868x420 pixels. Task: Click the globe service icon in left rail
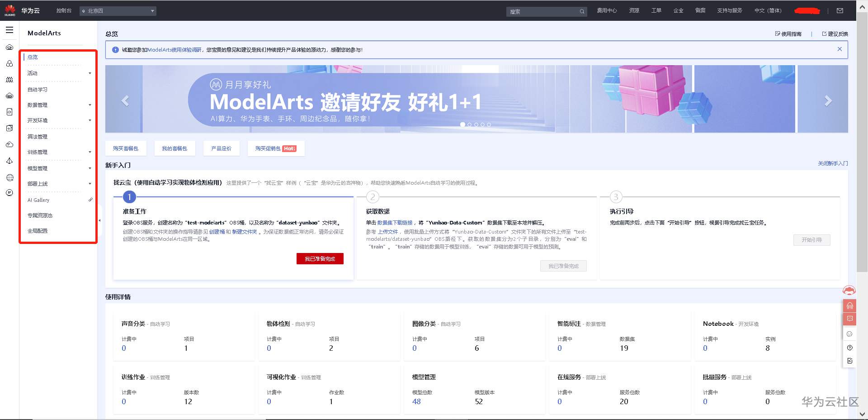9,177
